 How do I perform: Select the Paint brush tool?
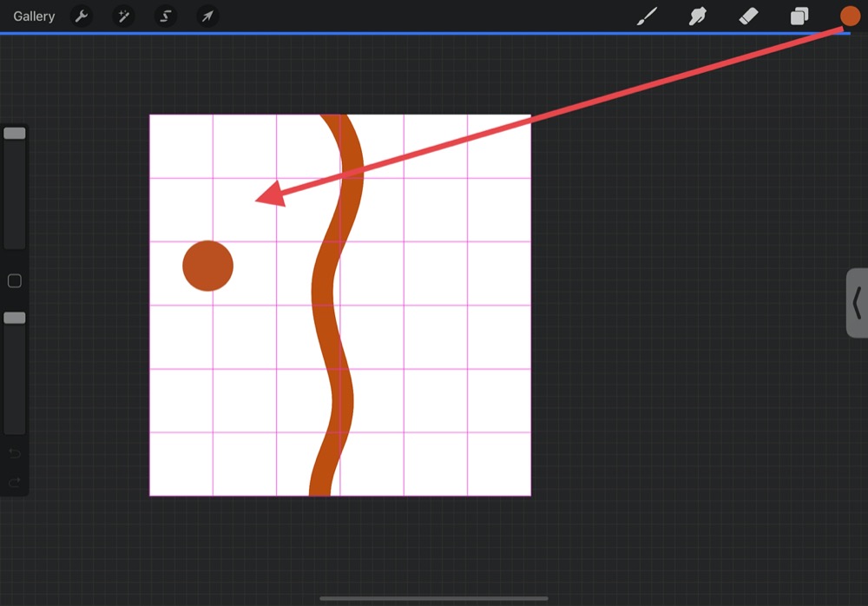click(x=648, y=16)
